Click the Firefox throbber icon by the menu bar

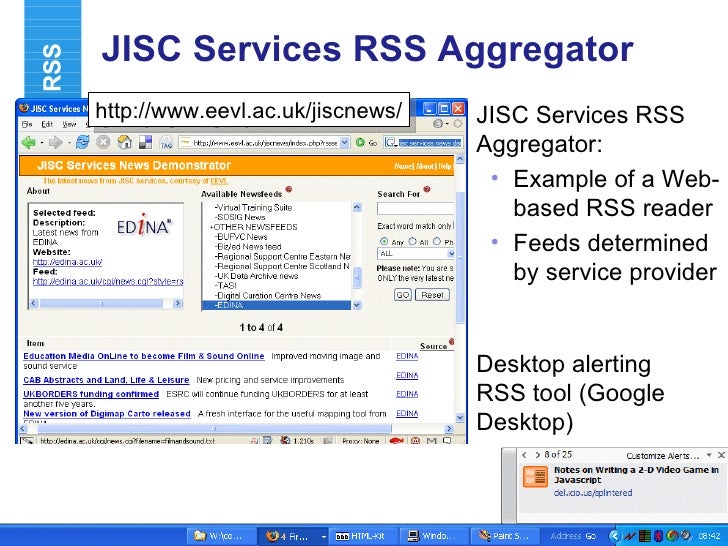tap(457, 124)
